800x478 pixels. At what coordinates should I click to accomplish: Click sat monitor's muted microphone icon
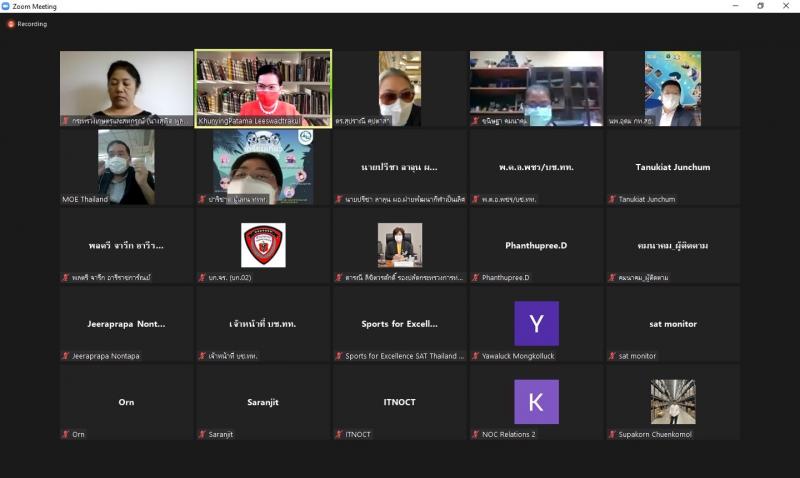point(612,356)
